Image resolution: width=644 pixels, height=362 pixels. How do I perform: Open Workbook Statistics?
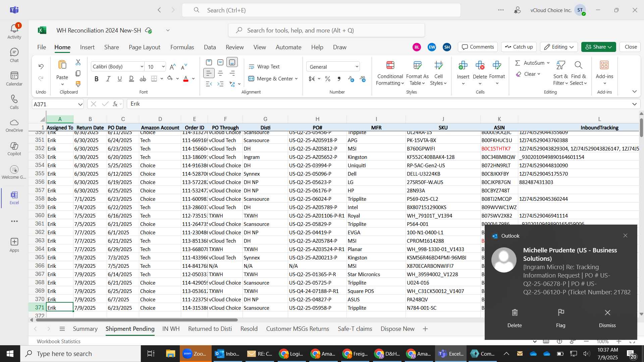pos(59,341)
